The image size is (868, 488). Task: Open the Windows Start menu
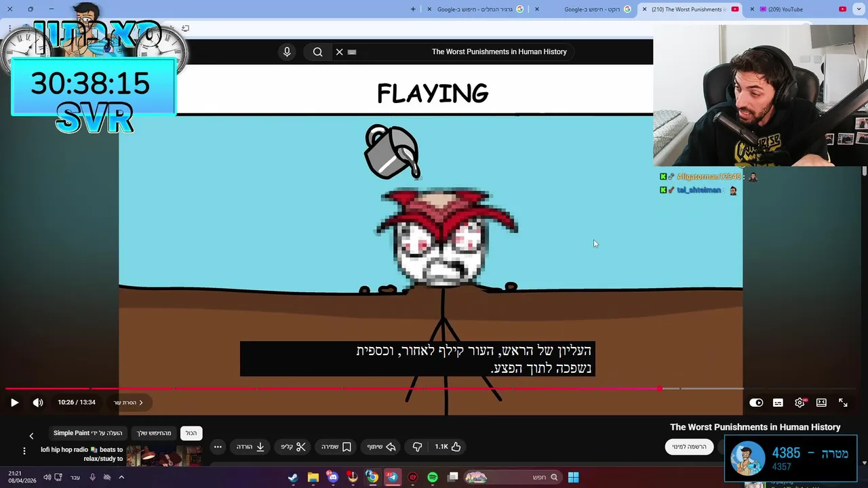[573, 477]
